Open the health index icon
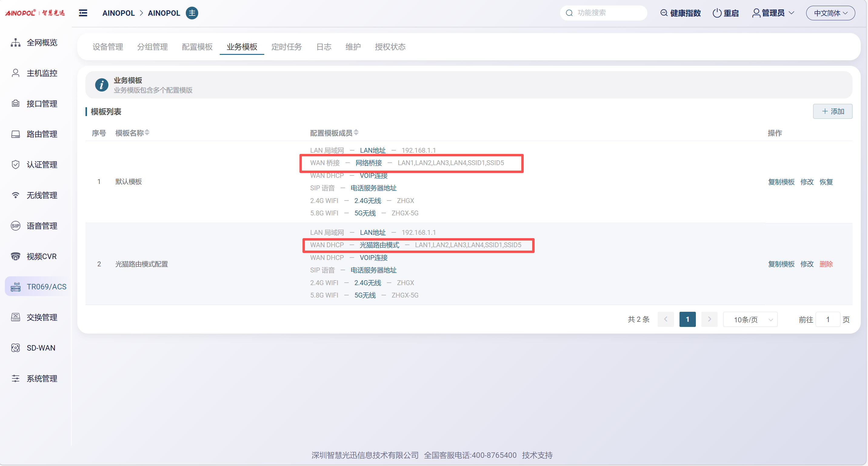 [663, 13]
